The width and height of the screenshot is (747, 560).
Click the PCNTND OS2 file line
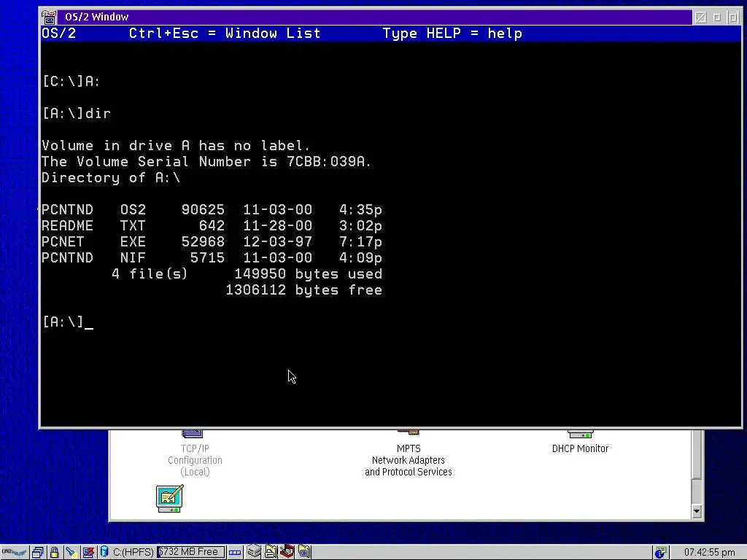tap(212, 209)
